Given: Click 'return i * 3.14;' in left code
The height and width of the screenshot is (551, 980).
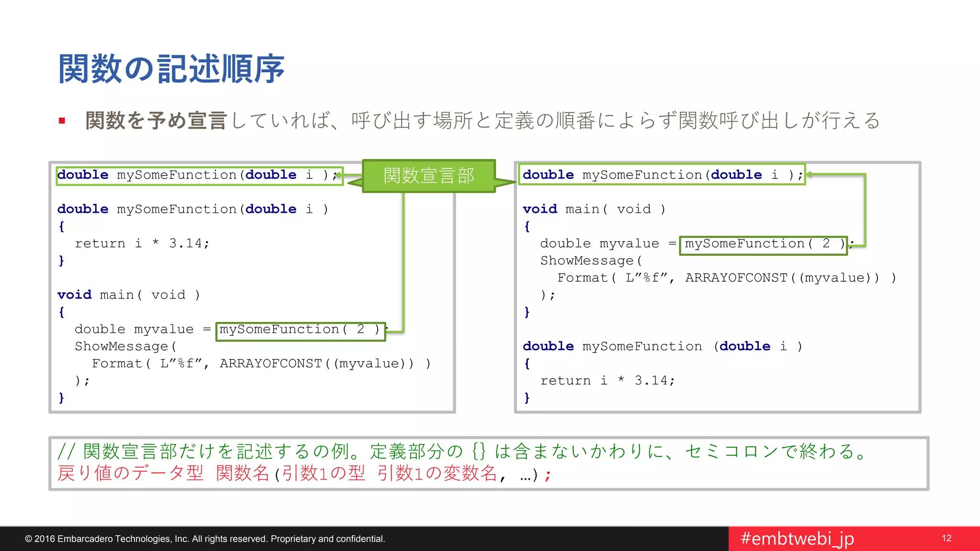Looking at the screenshot, I should pos(142,244).
